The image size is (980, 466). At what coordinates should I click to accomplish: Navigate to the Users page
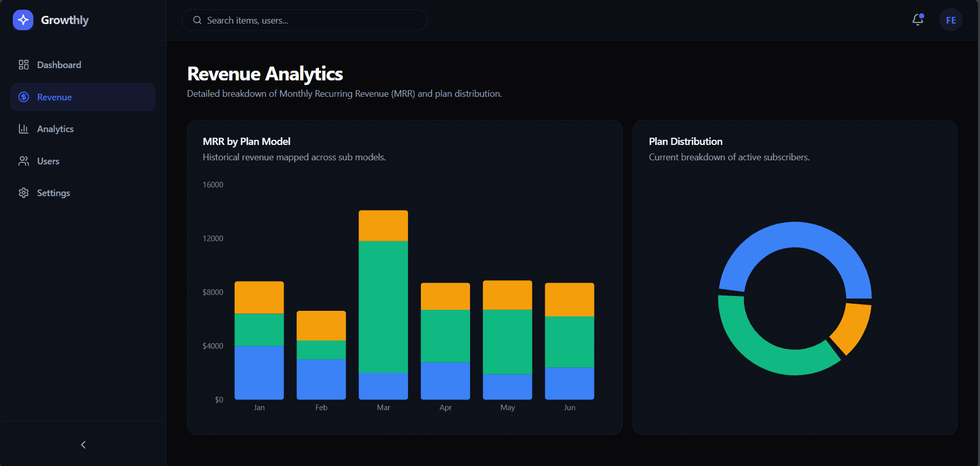(48, 161)
